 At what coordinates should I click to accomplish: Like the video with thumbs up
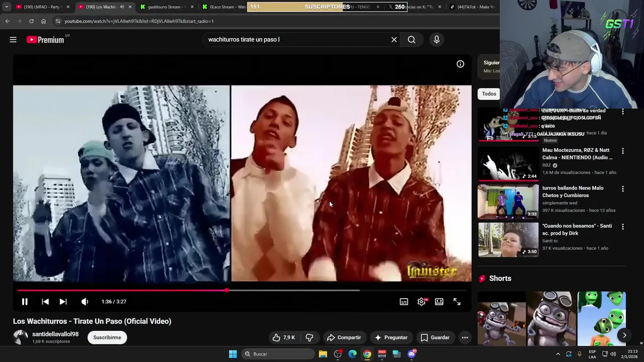click(x=284, y=337)
